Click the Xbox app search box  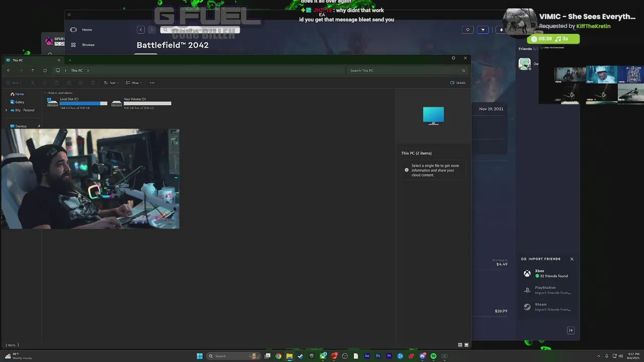pyautogui.click(x=200, y=30)
